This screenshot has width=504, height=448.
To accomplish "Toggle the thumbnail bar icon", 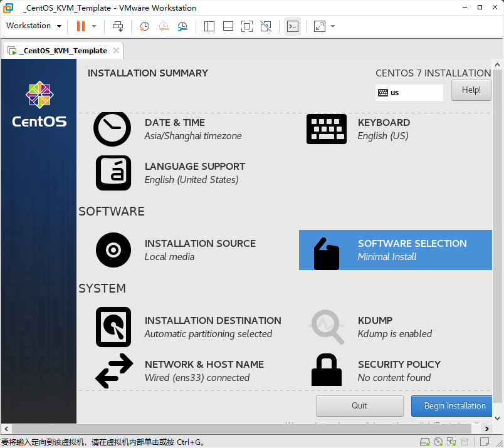I will coord(228,26).
